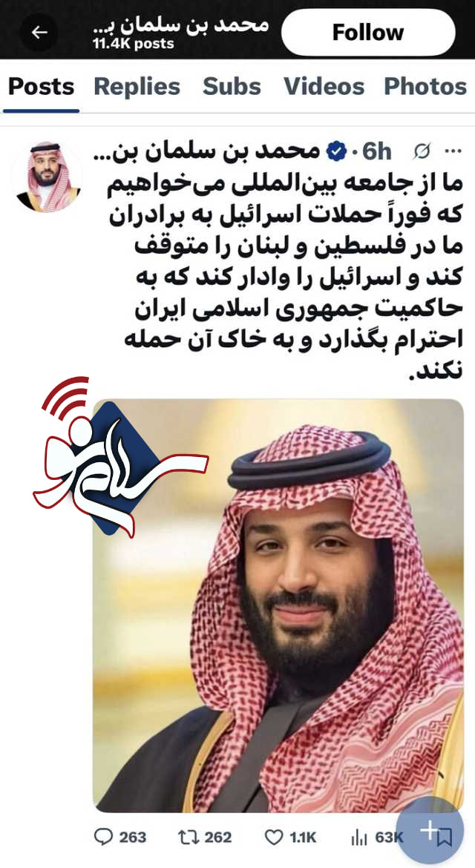Open the Subs tab
The width and height of the screenshot is (475, 868).
click(x=232, y=87)
